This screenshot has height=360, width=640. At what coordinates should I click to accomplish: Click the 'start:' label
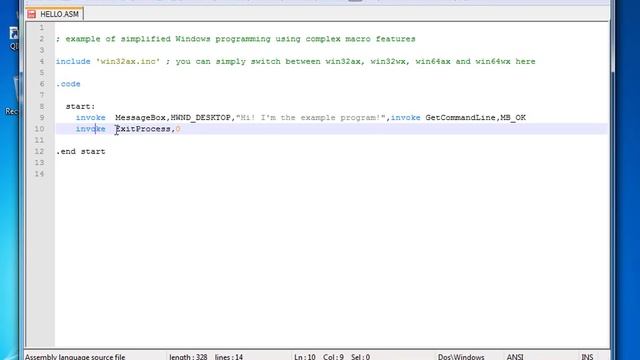80,107
